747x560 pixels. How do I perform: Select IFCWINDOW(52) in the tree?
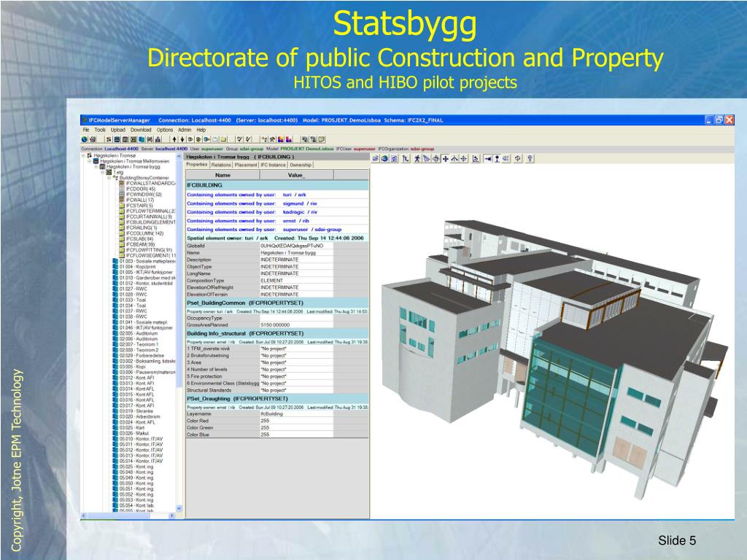[x=144, y=194]
